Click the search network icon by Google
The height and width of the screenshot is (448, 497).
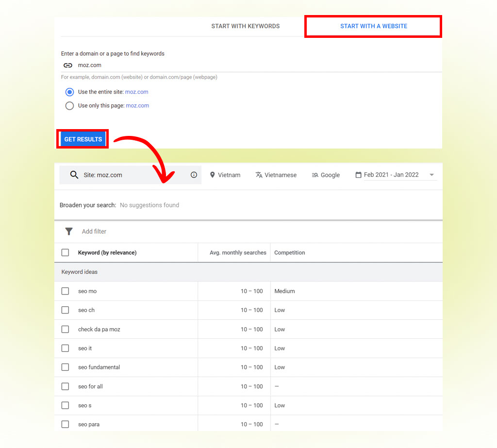315,175
